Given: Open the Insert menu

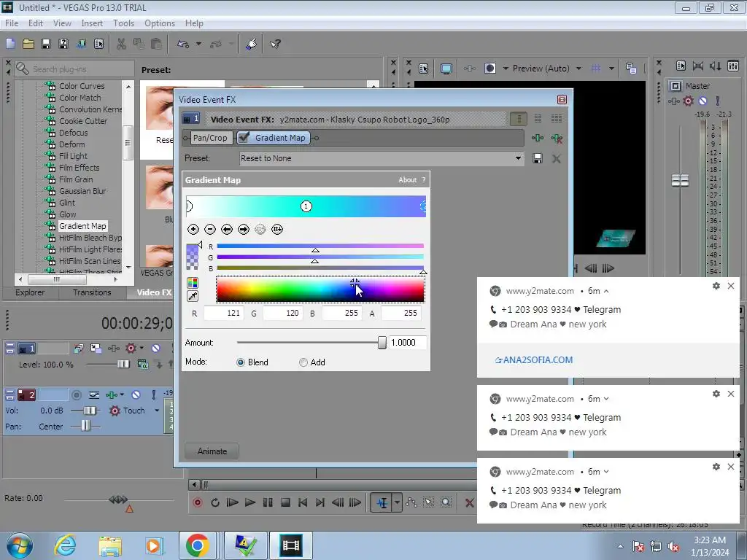Looking at the screenshot, I should coord(92,23).
